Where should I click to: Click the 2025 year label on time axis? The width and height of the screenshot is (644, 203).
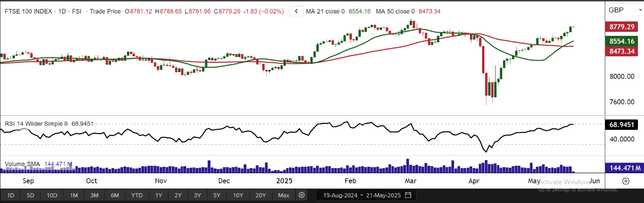click(x=285, y=181)
